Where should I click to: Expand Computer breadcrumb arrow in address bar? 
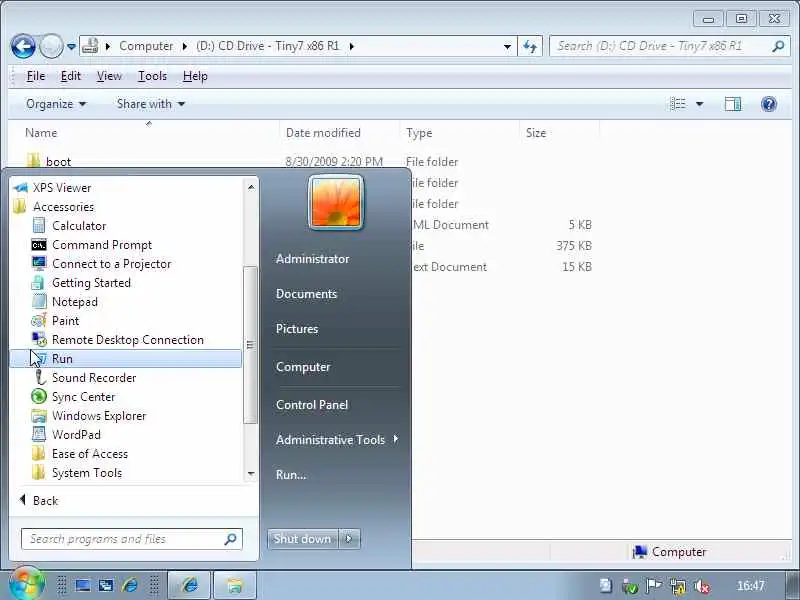tap(185, 46)
